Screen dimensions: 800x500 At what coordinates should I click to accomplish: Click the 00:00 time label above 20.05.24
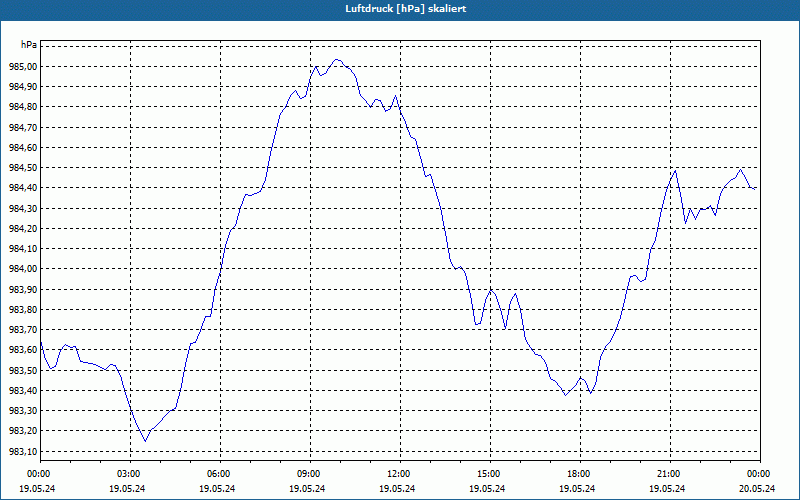[757, 474]
